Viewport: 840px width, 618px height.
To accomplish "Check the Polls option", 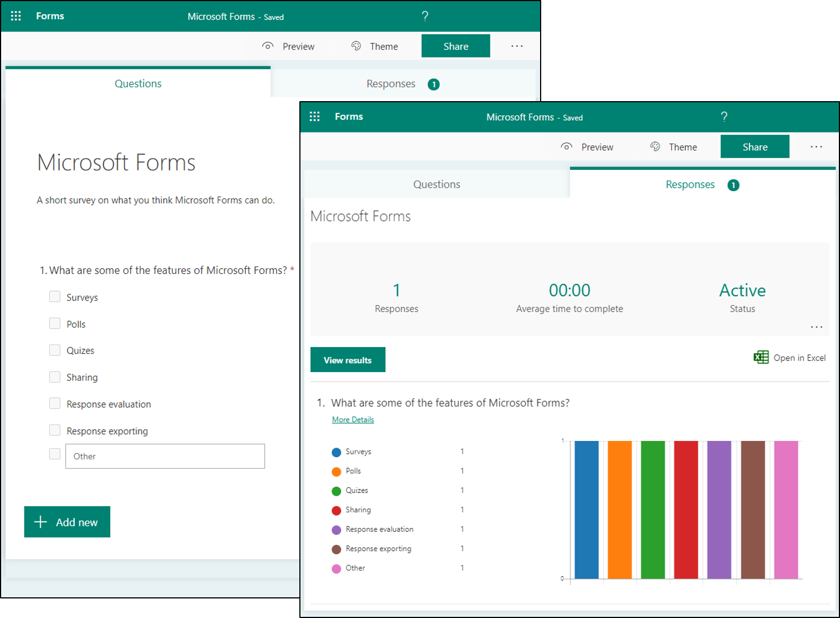I will click(54, 323).
